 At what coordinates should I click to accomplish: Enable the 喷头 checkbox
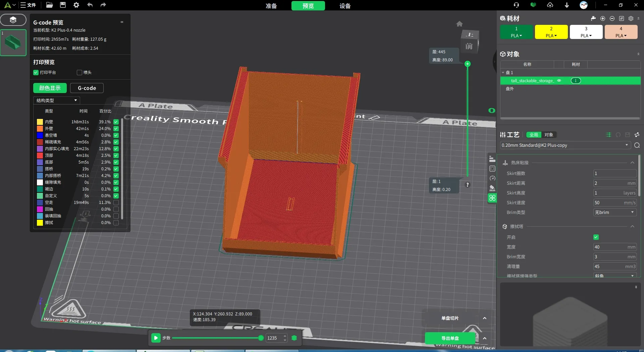pos(79,73)
